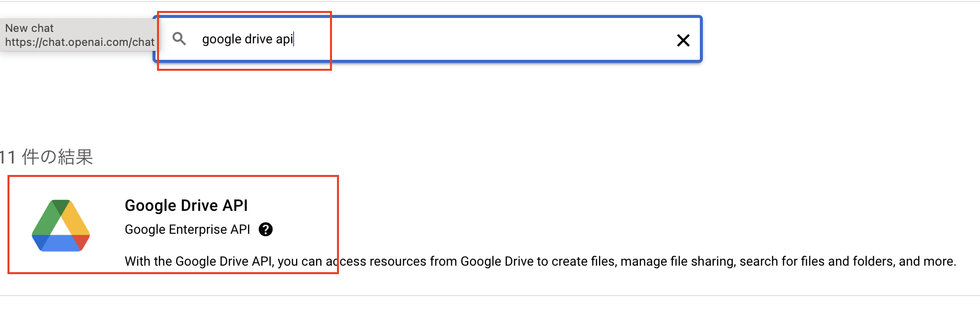The width and height of the screenshot is (980, 315).
Task: Click the magnifier search icon
Action: (179, 39)
